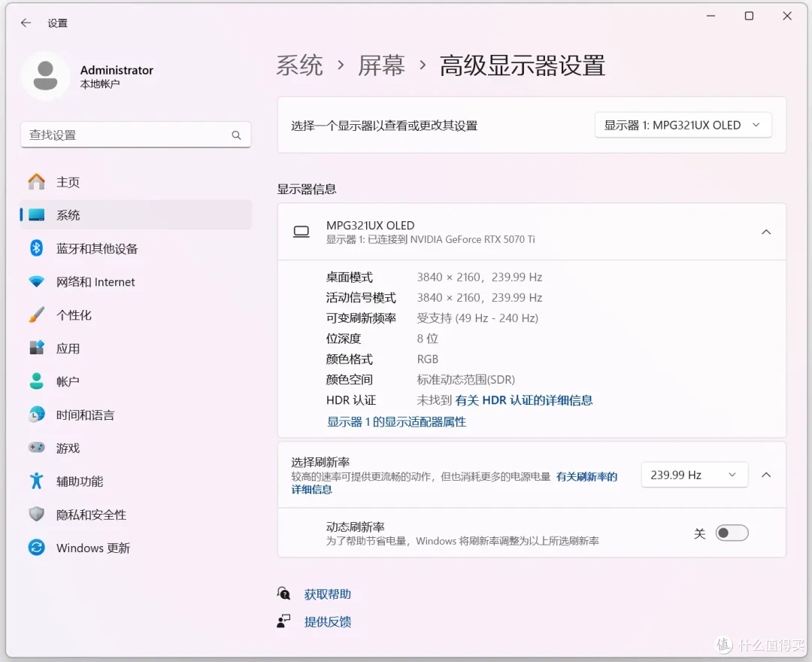Viewport: 812px width, 662px height.
Task: Open the 239.99 Hz refresh rate dropdown
Action: click(695, 475)
